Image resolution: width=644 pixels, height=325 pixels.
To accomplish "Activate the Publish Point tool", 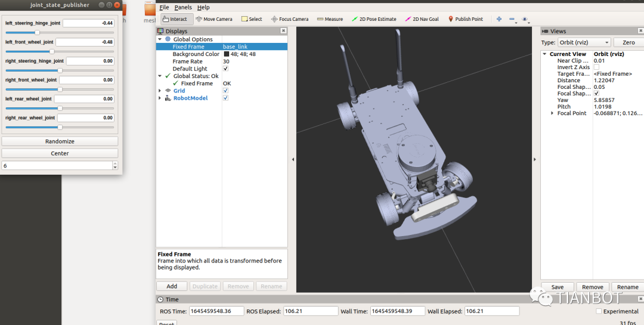I will tap(465, 19).
